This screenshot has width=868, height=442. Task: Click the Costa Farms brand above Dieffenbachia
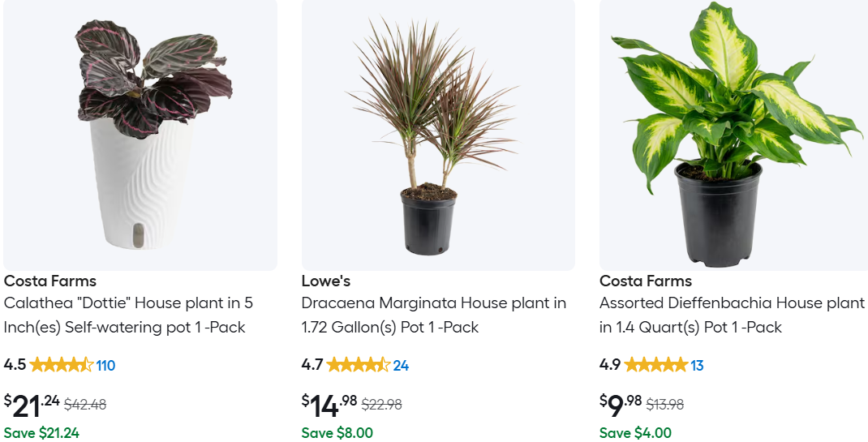tap(646, 281)
